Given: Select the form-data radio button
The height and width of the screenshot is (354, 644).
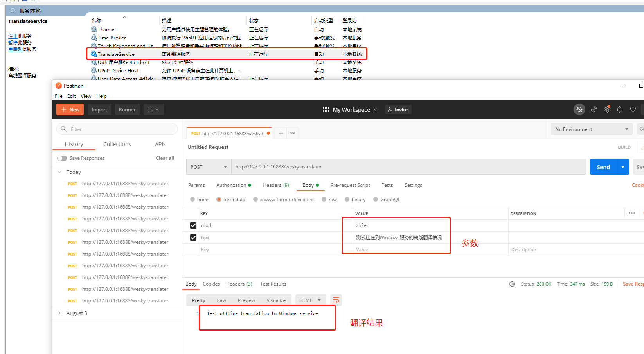Looking at the screenshot, I should tap(219, 199).
